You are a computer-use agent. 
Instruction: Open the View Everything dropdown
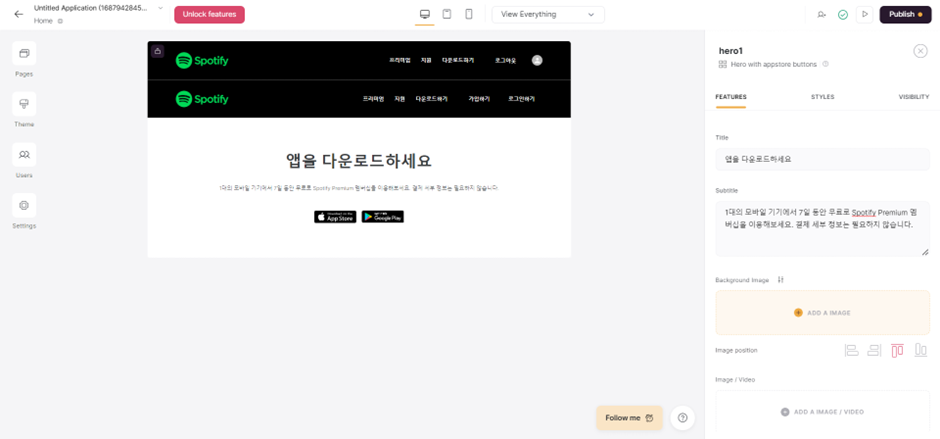548,14
